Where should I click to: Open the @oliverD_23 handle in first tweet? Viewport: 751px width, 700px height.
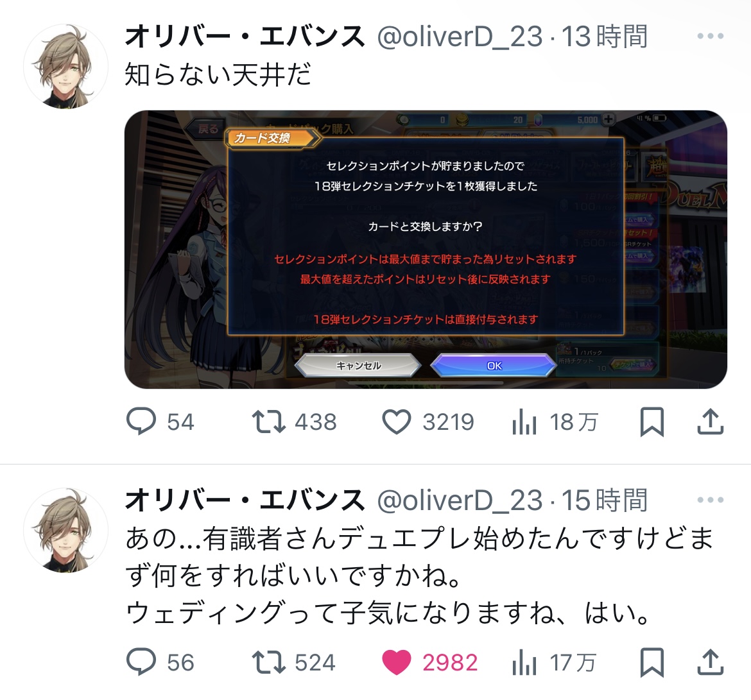(x=460, y=37)
